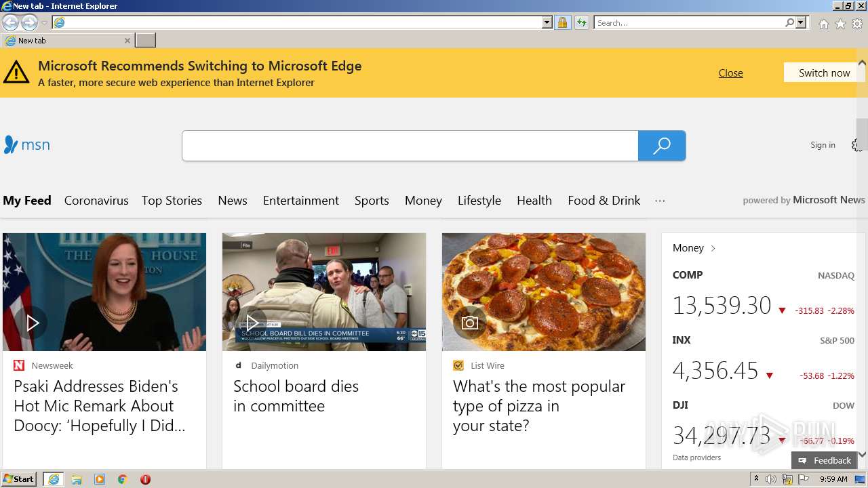This screenshot has height=488, width=868.
Task: Click the msn logo
Action: (26, 144)
